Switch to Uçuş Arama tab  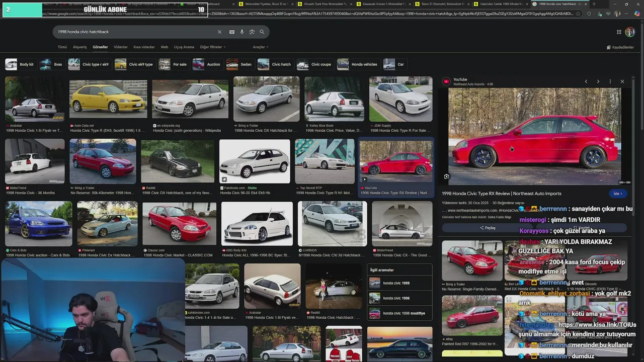(184, 47)
